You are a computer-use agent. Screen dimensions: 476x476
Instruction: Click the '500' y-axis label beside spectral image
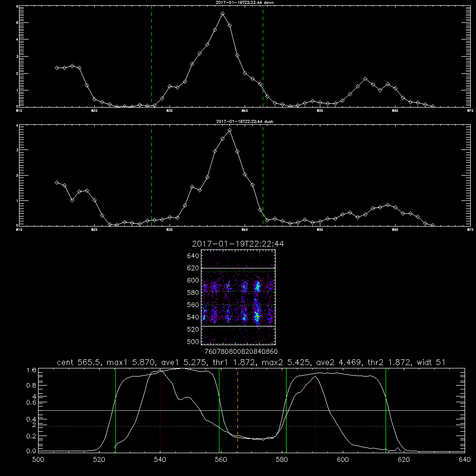[x=193, y=341]
